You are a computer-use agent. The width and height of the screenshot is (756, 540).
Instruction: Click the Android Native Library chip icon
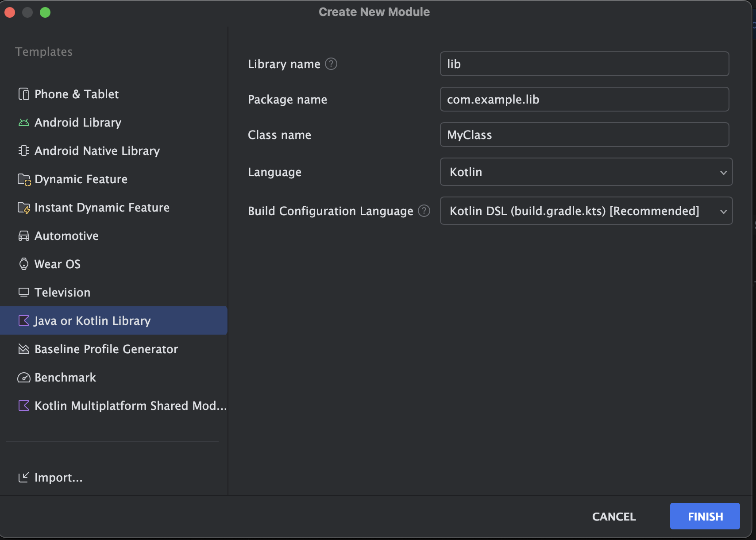pos(24,151)
